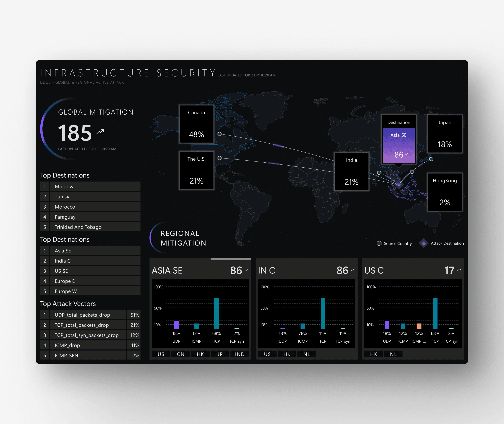Click the tall TCP bar in ASIA SE chart
The image size is (504, 424).
216,313
